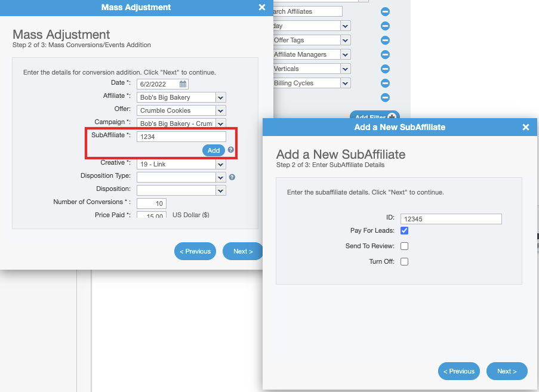Click Next on the Add a New SubAffiliate dialog

coord(506,371)
